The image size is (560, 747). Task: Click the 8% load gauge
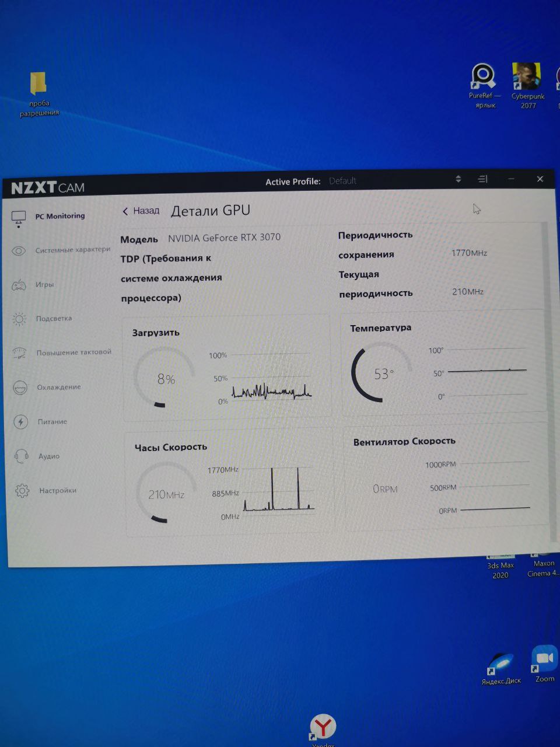[x=165, y=378]
